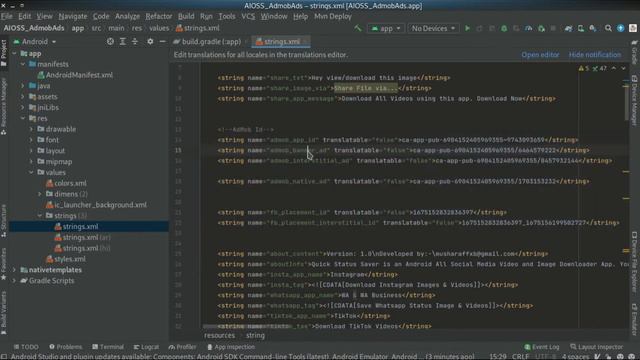The width and height of the screenshot is (640, 360).
Task: Click the Apply Code Changes icon
Action: (492, 28)
